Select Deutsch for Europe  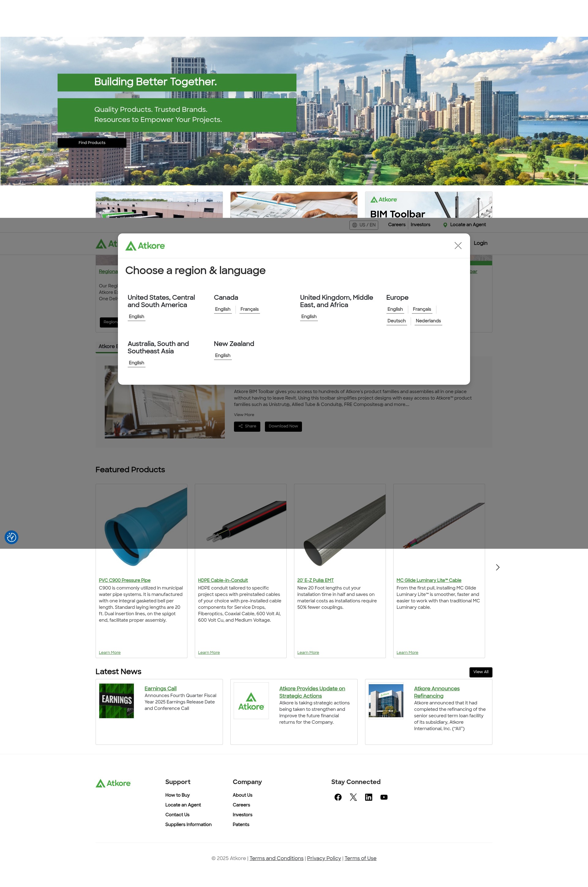(x=396, y=321)
